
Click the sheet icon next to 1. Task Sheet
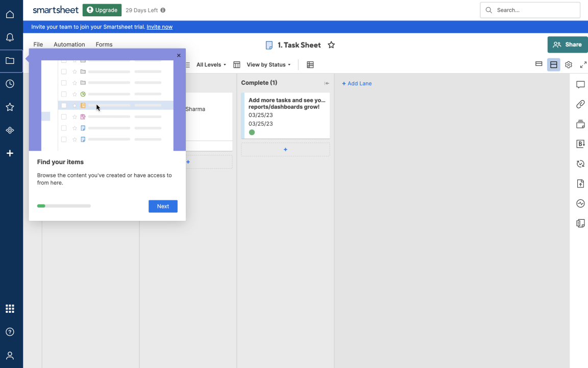click(269, 45)
